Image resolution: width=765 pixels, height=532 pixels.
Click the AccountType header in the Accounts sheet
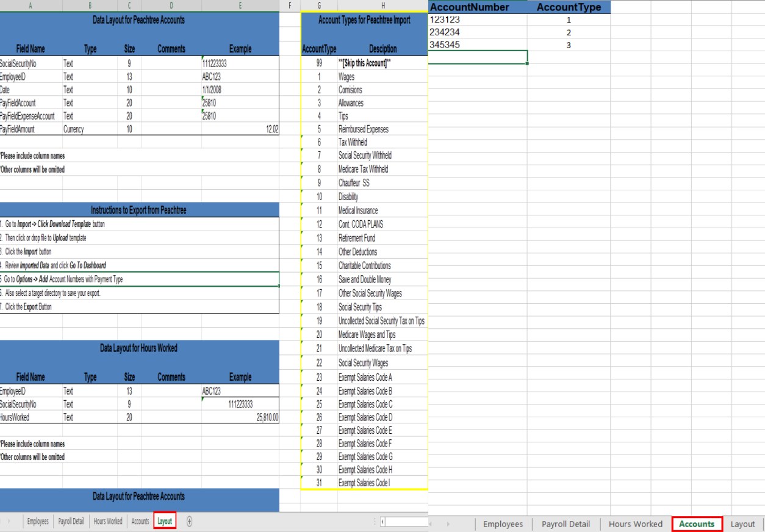(x=569, y=7)
